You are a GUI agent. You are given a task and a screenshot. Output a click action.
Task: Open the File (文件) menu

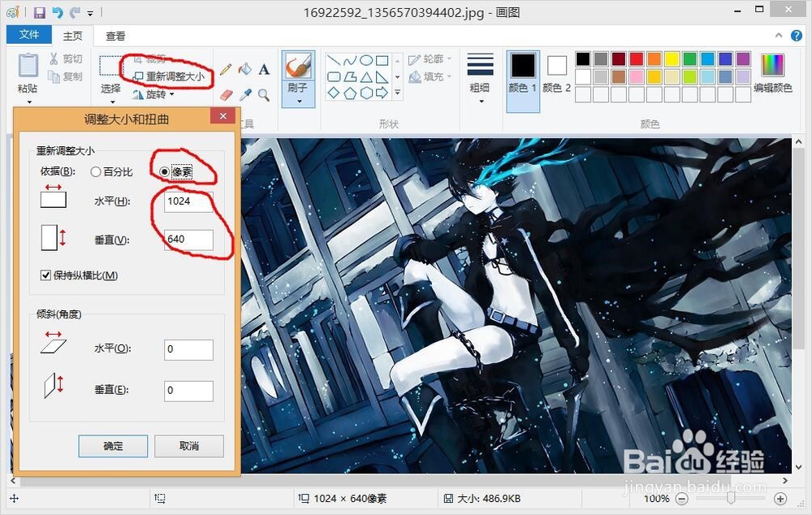pyautogui.click(x=29, y=35)
